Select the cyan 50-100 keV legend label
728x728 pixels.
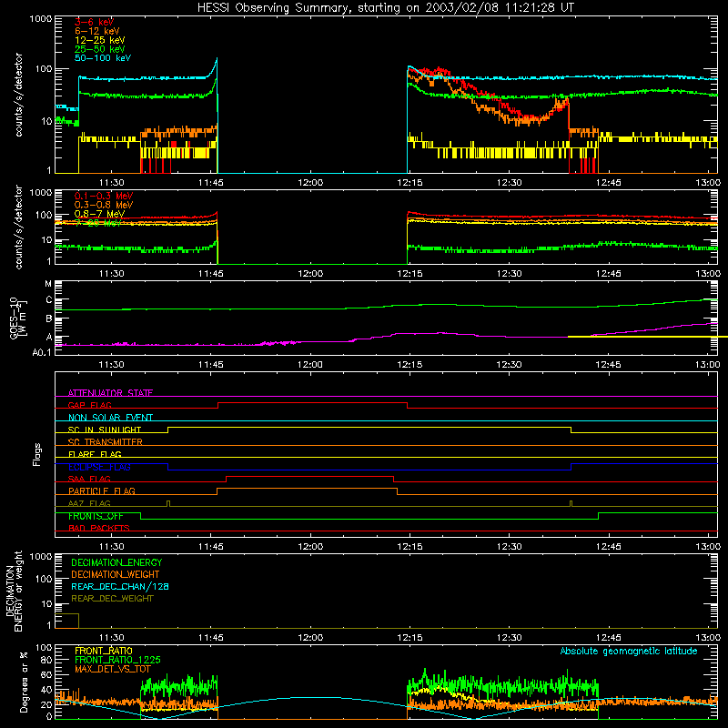point(103,58)
